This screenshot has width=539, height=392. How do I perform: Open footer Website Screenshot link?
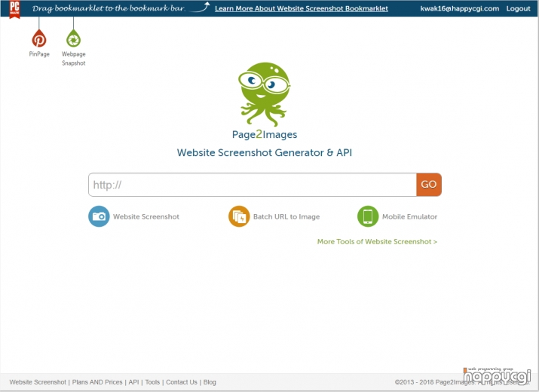[x=38, y=382]
